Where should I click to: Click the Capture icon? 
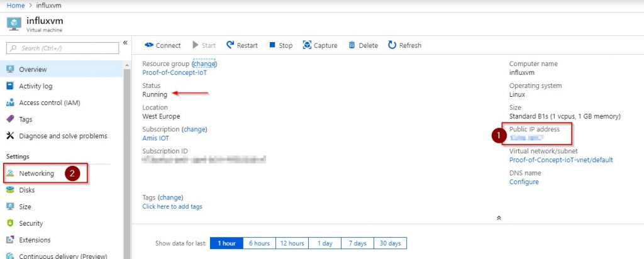(307, 45)
